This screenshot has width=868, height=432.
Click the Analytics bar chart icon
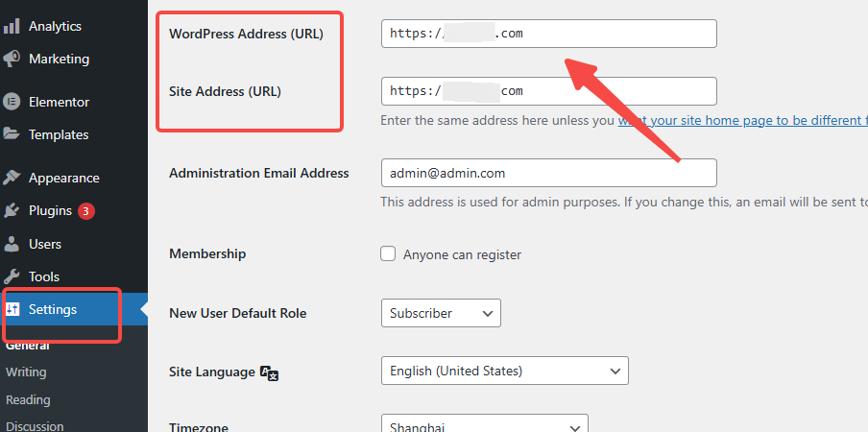12,26
